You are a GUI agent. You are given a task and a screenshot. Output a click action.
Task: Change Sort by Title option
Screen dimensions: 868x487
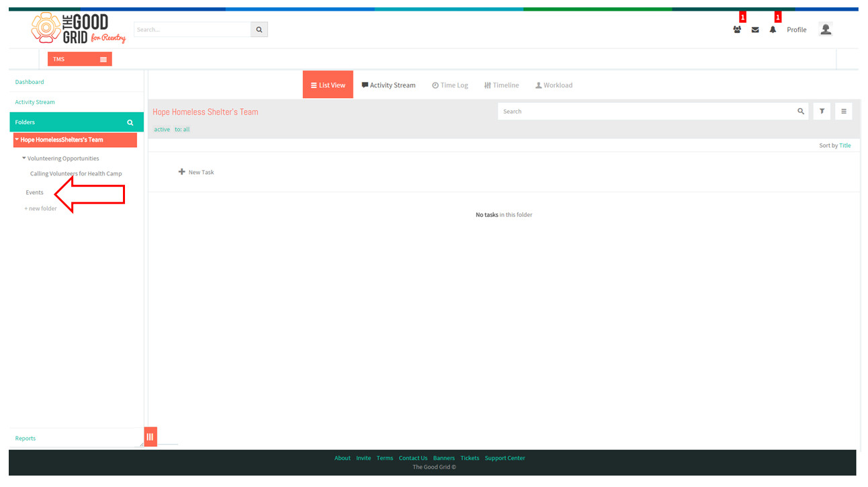click(844, 145)
